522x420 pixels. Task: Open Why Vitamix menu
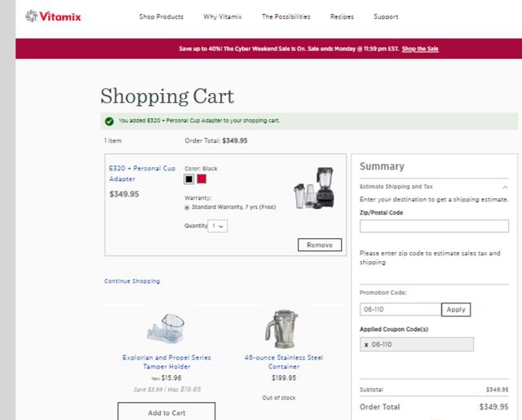coord(222,17)
